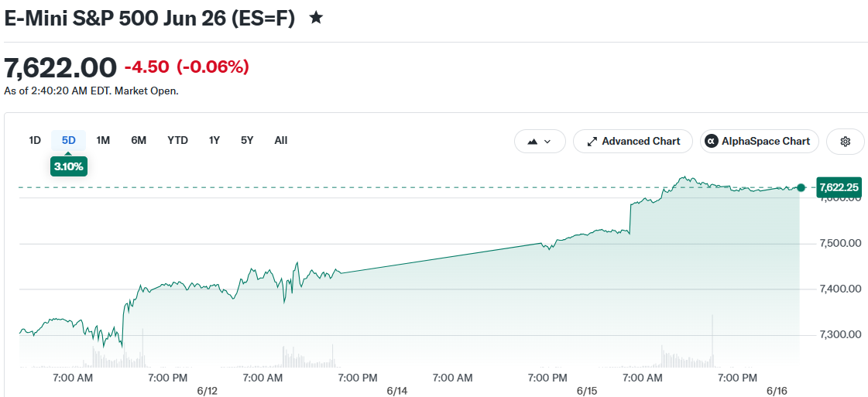Screen dimensions: 868x397
Task: Click the main price 7,622.00
Action: 60,68
